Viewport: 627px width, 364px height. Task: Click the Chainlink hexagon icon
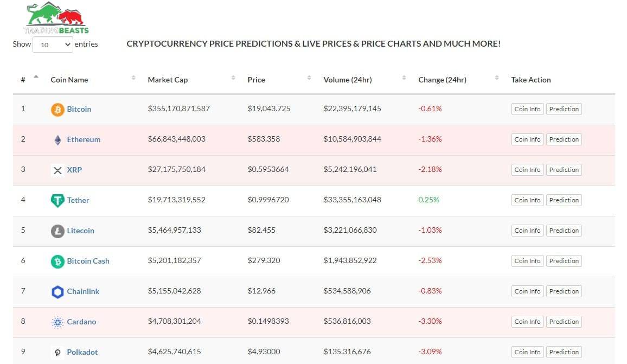(x=57, y=291)
